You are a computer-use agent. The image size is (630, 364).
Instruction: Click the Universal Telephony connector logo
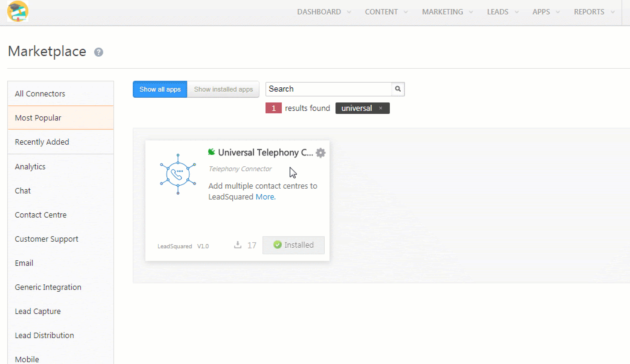point(178,174)
